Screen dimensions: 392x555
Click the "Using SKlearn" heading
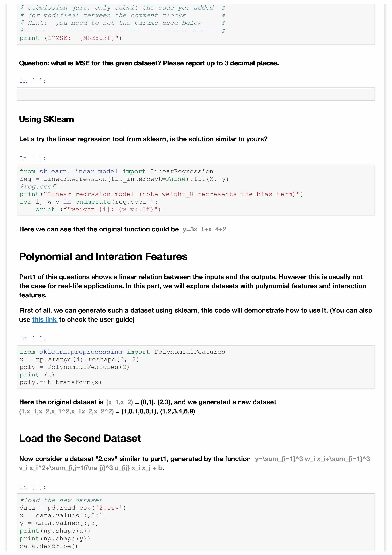coord(46,119)
